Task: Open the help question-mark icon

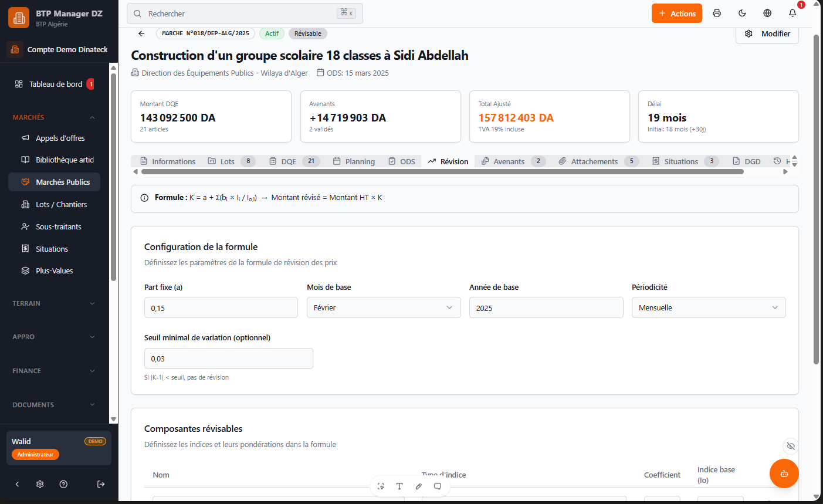Action: click(63, 484)
